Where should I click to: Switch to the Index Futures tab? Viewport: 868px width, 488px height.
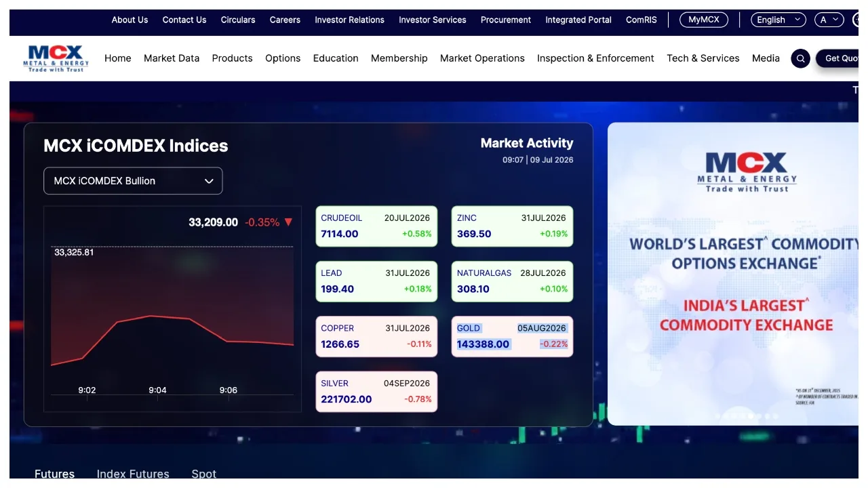(133, 474)
